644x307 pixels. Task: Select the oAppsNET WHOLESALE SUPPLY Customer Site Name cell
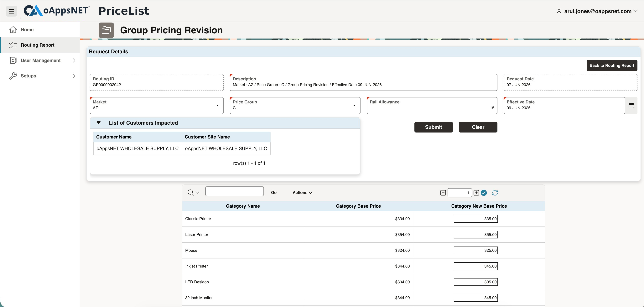pos(226,148)
